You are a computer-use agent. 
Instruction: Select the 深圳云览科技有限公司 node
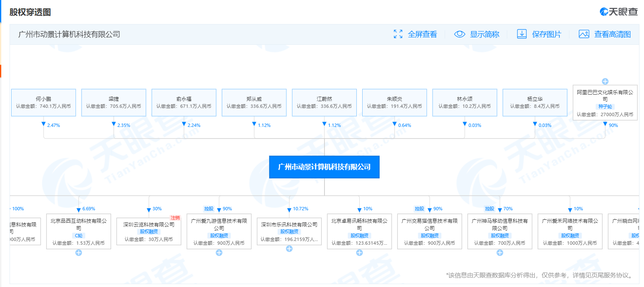pos(149,231)
